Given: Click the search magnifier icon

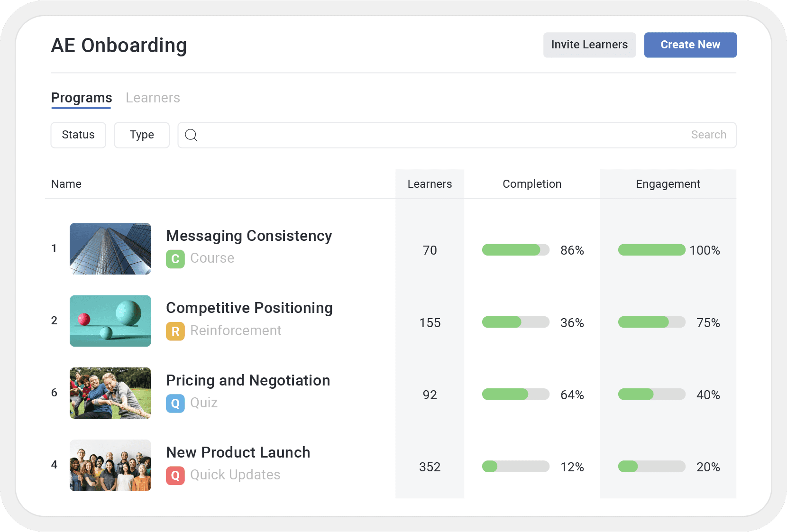Looking at the screenshot, I should [x=191, y=135].
